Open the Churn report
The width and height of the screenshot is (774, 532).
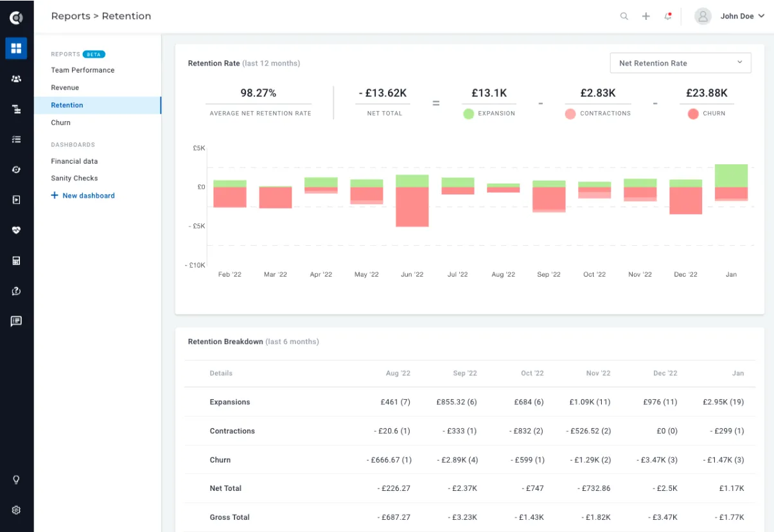click(61, 123)
